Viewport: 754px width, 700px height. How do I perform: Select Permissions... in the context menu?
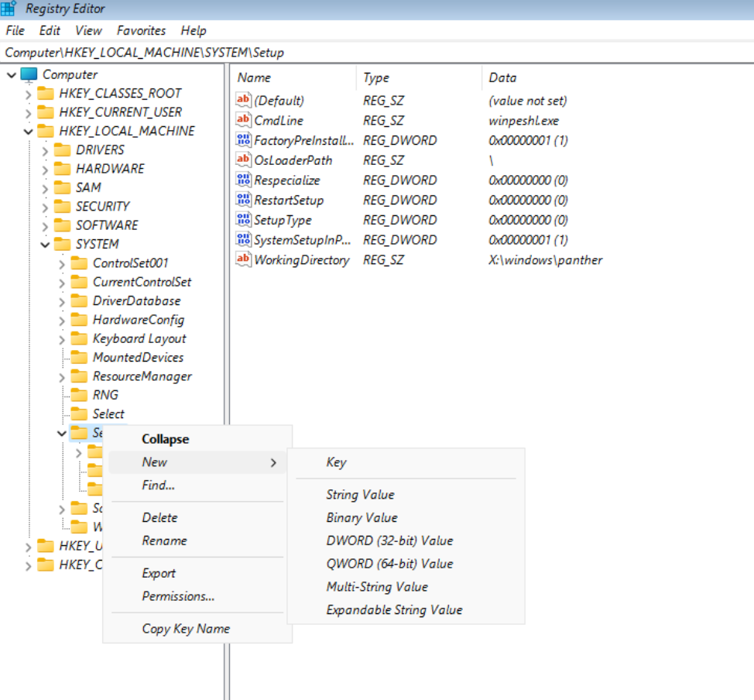pyautogui.click(x=178, y=596)
